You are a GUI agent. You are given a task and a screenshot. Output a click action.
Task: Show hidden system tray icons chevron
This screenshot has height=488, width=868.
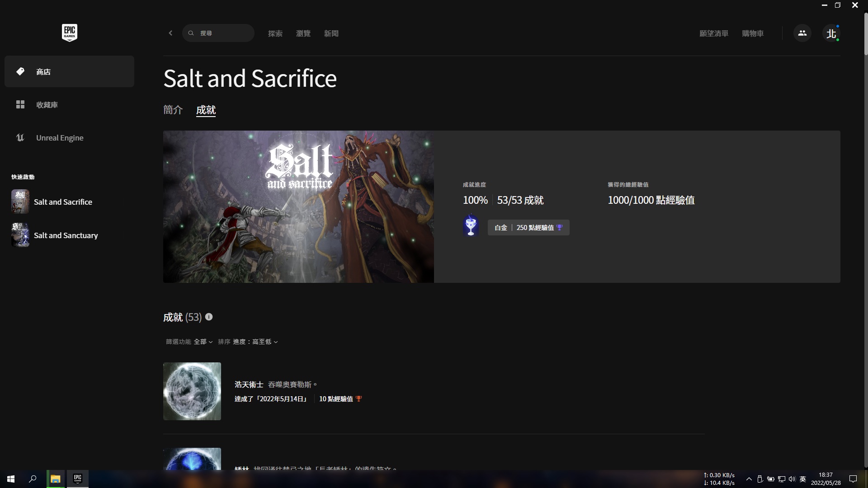[749, 479]
